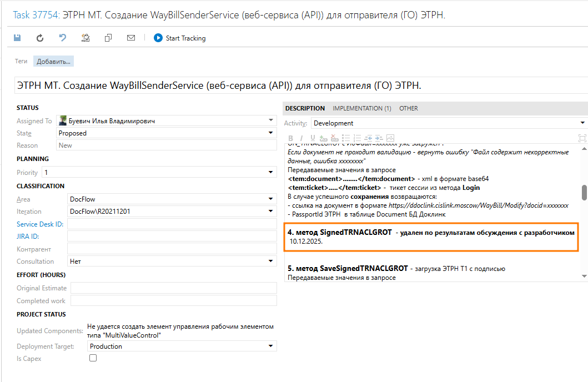Insert an image into the description
The image size is (588, 382).
390,138
